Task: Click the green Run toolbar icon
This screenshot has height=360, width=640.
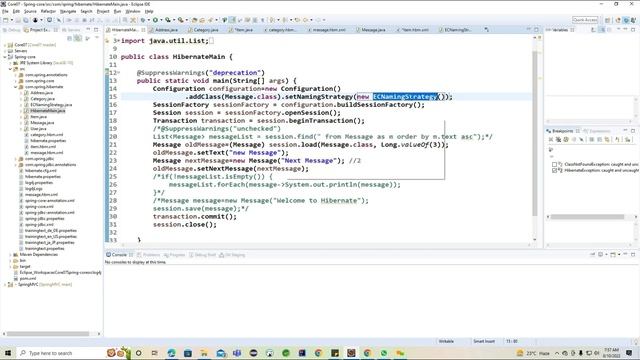Action: 155,20
